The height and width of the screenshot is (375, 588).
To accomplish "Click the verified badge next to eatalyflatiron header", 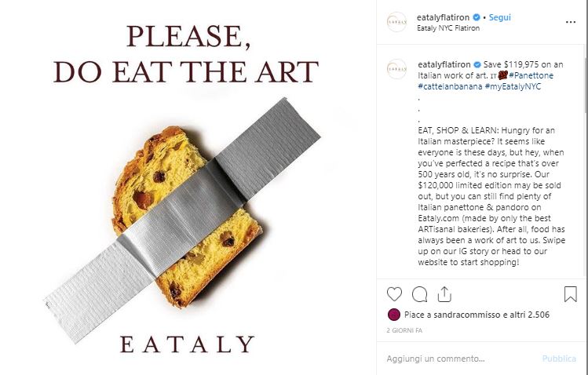I will 477,17.
